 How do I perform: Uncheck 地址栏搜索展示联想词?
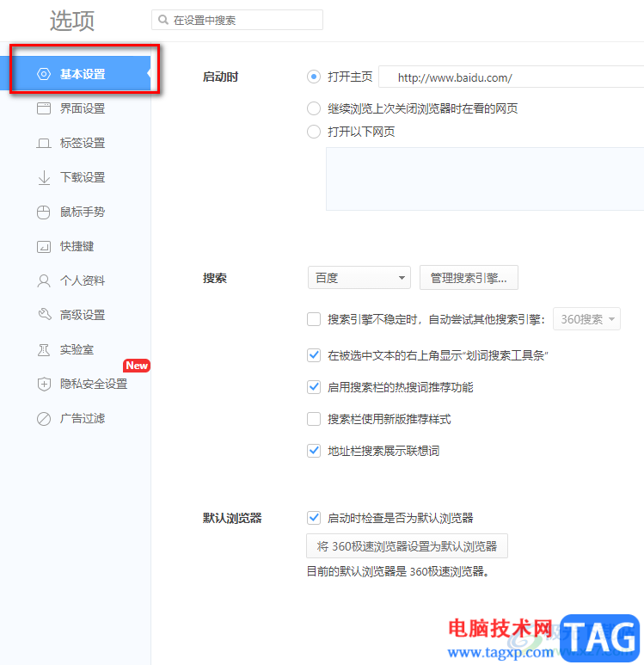coord(314,451)
